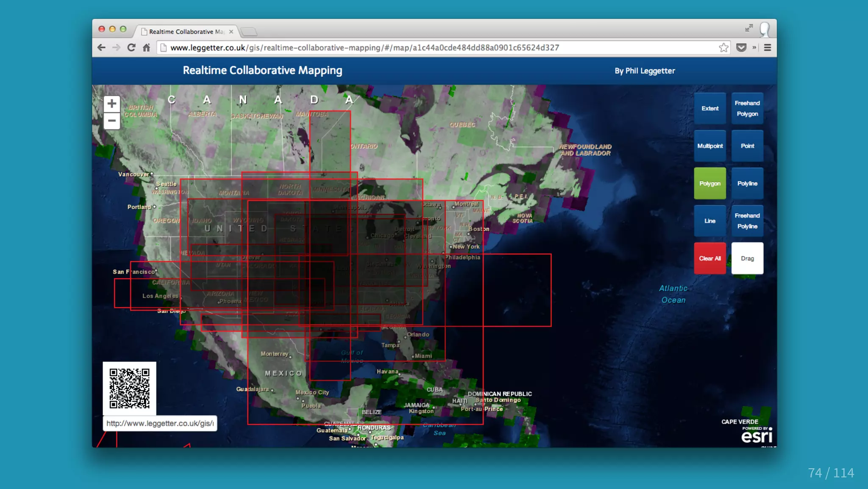The image size is (868, 489).
Task: Click the share URL text field
Action: point(160,423)
